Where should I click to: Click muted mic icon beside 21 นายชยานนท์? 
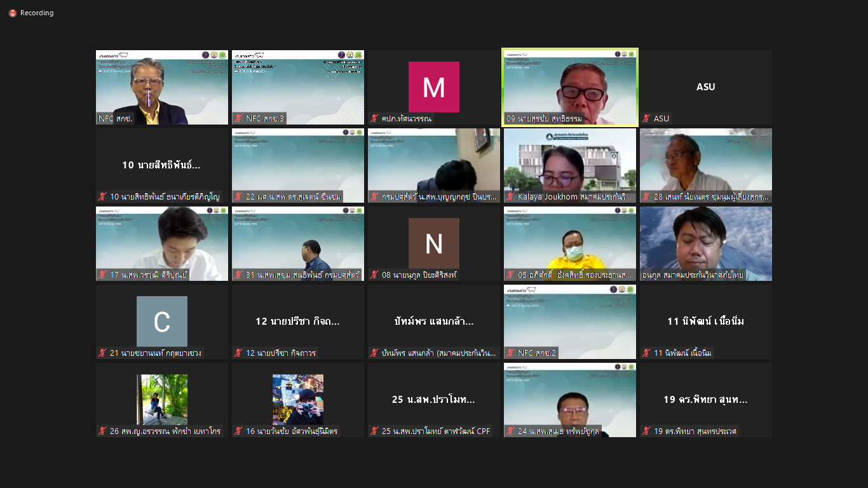(103, 353)
